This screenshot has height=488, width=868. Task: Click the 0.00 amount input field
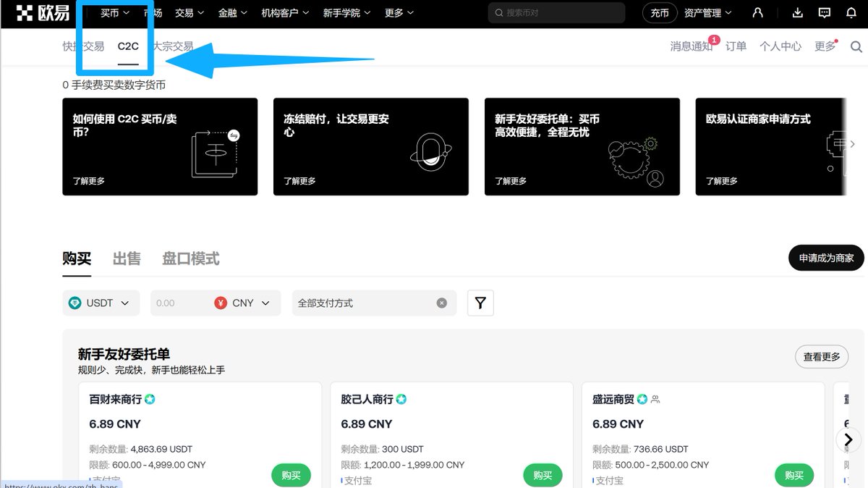point(181,303)
